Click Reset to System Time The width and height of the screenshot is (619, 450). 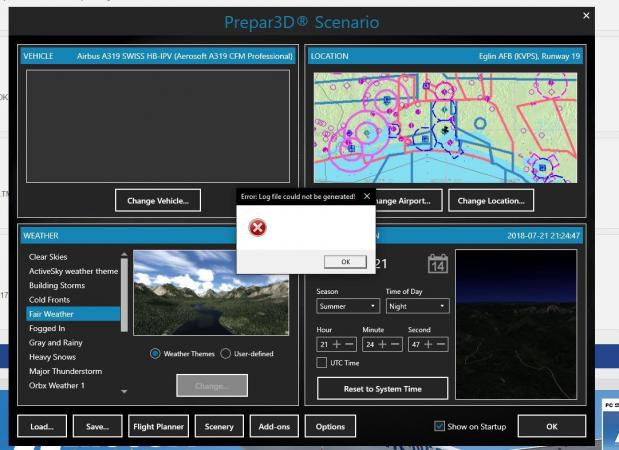tap(382, 389)
